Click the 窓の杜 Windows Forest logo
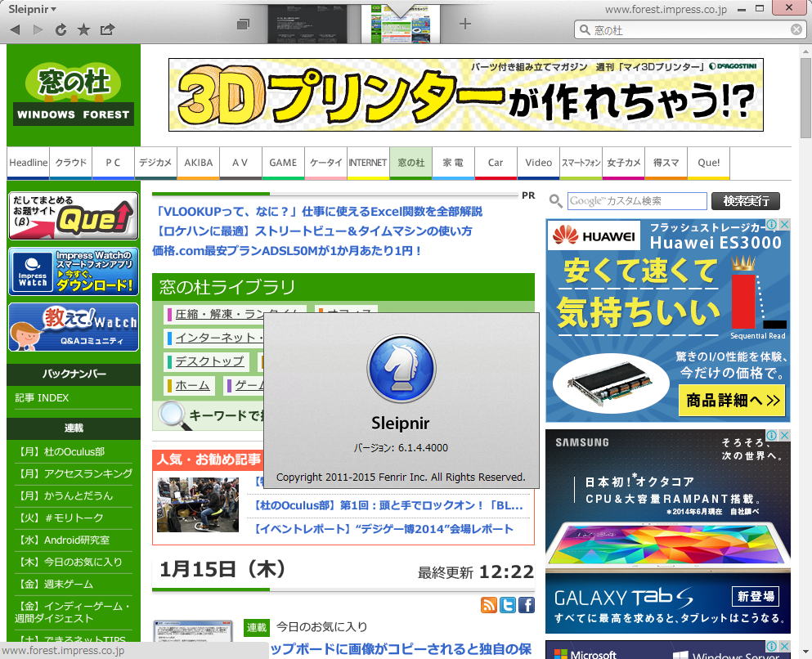Image resolution: width=812 pixels, height=659 pixels. (x=74, y=95)
